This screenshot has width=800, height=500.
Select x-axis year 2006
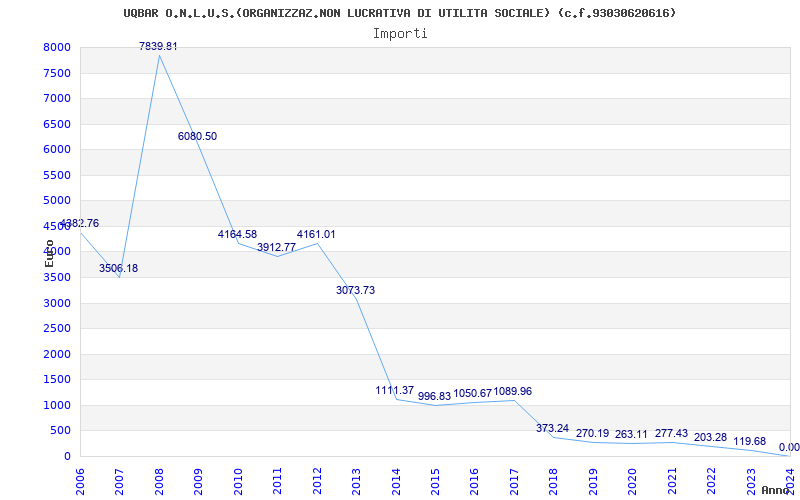(x=80, y=481)
